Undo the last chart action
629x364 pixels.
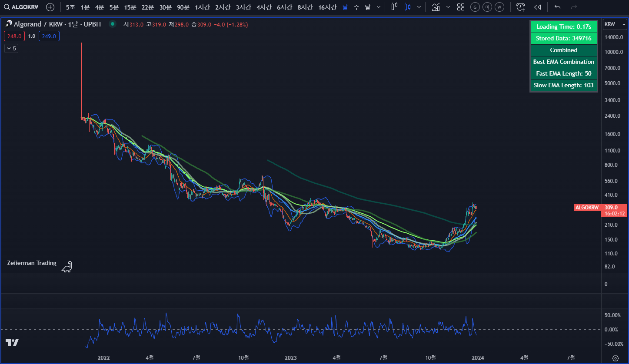tap(557, 7)
